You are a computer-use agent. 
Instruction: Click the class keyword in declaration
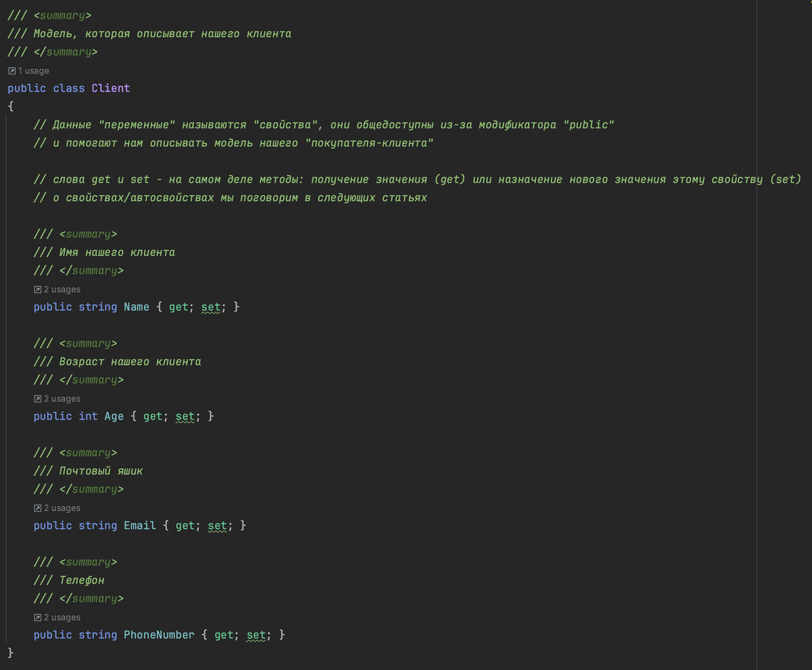69,88
